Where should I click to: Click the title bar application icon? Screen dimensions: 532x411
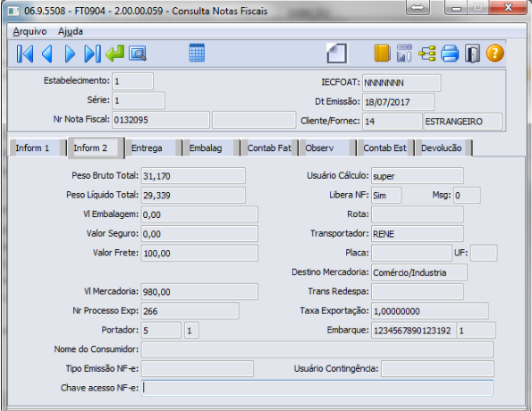click(13, 12)
